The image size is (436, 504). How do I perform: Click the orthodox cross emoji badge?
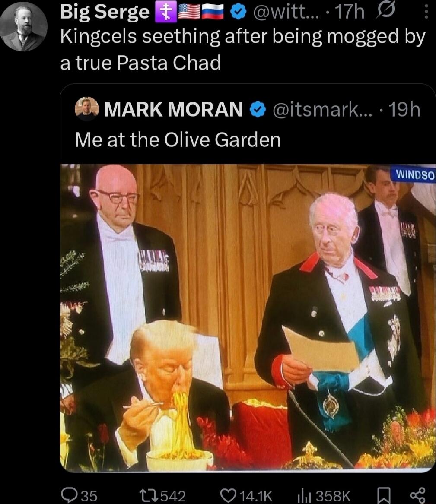click(166, 13)
